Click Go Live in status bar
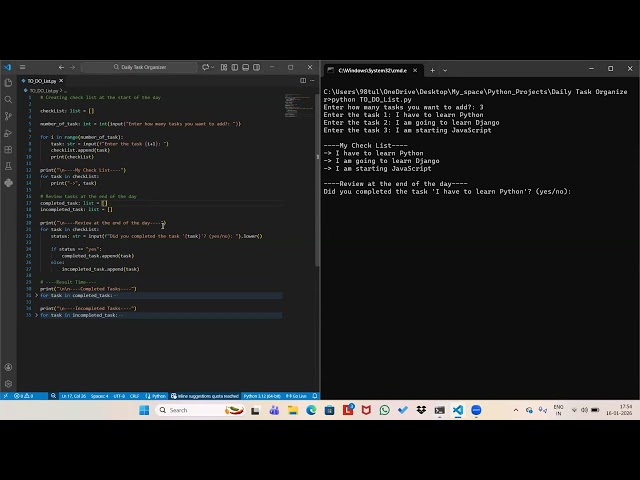Image resolution: width=640 pixels, height=480 pixels. pyautogui.click(x=296, y=396)
